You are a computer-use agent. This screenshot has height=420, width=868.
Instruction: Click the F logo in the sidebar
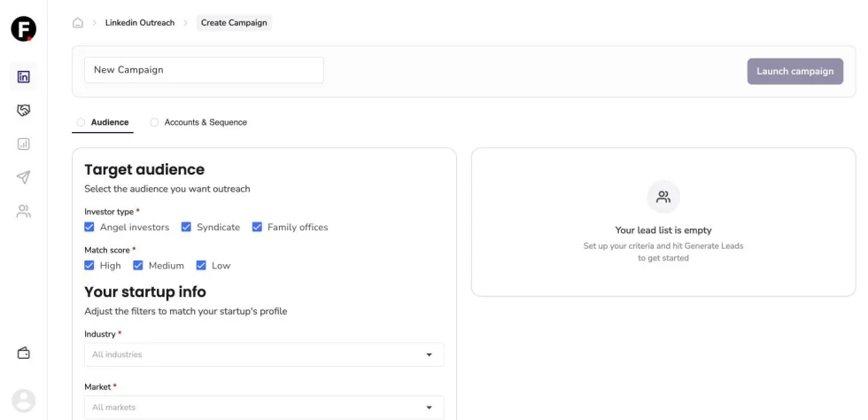pos(23,29)
